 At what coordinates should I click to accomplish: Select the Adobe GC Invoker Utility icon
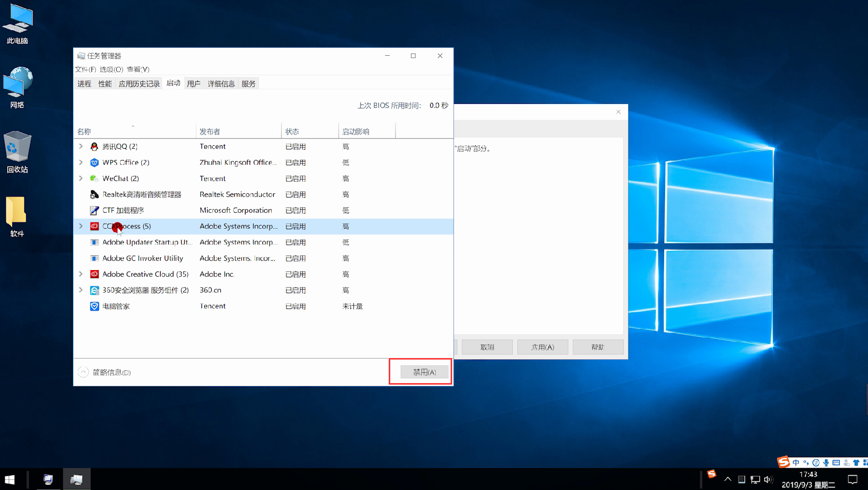click(94, 258)
